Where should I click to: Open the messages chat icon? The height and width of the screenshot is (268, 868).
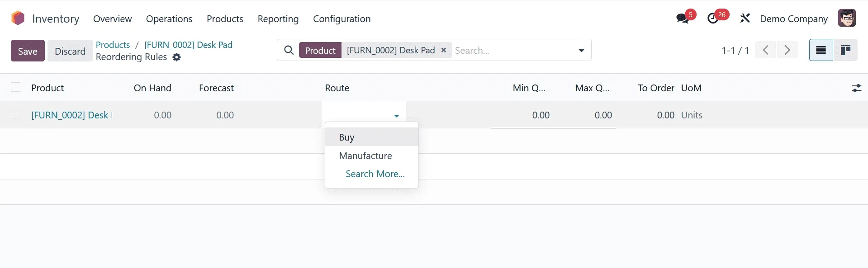pyautogui.click(x=682, y=19)
